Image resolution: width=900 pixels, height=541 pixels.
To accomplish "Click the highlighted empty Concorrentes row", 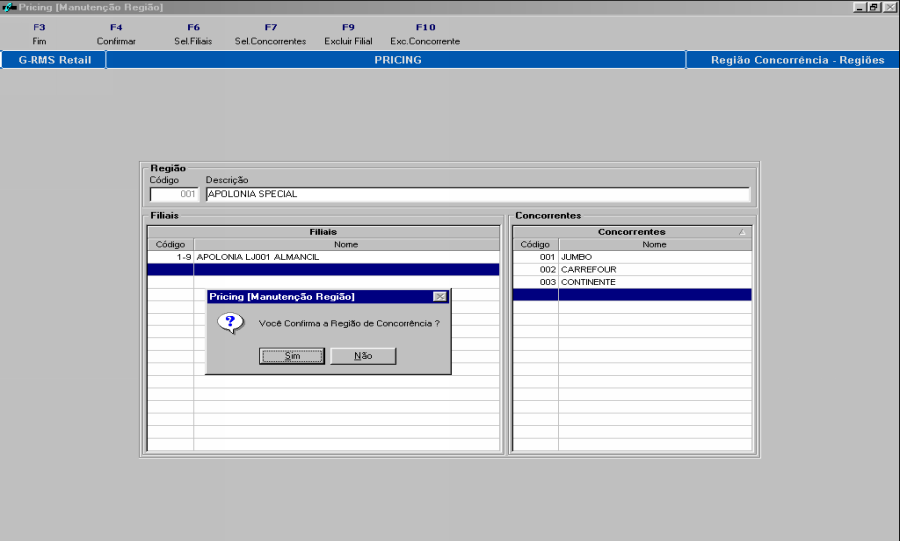I will [x=632, y=295].
